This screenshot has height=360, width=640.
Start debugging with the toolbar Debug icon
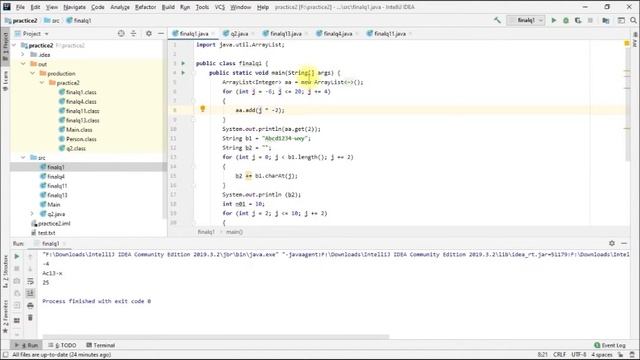pyautogui.click(x=566, y=20)
